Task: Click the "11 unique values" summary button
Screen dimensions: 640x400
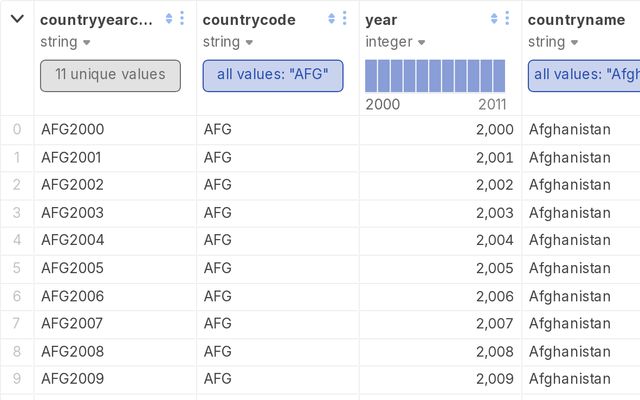Action: [110, 76]
